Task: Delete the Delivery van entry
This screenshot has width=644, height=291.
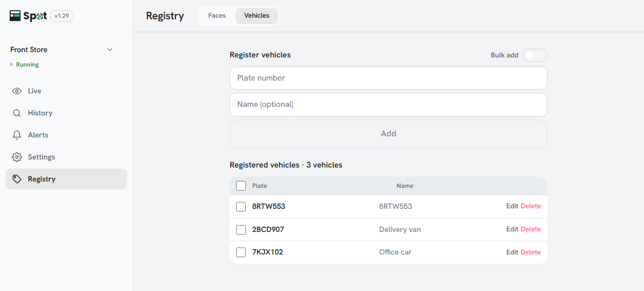Action: (x=531, y=229)
